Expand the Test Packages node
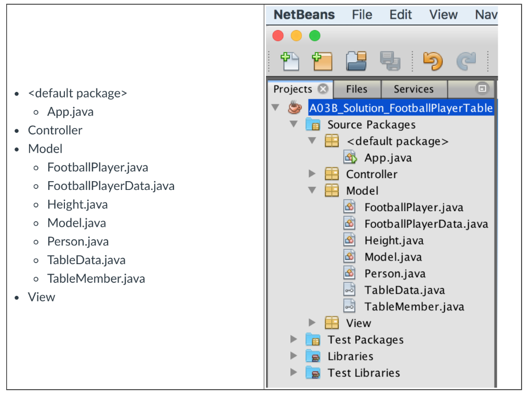The width and height of the screenshot is (532, 397). coord(294,339)
